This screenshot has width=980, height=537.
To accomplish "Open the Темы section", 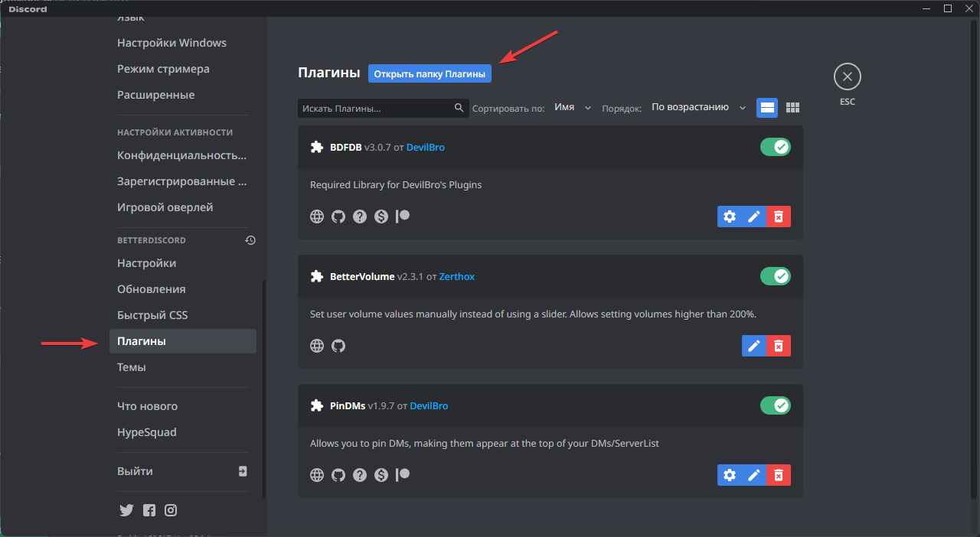I will (183, 367).
